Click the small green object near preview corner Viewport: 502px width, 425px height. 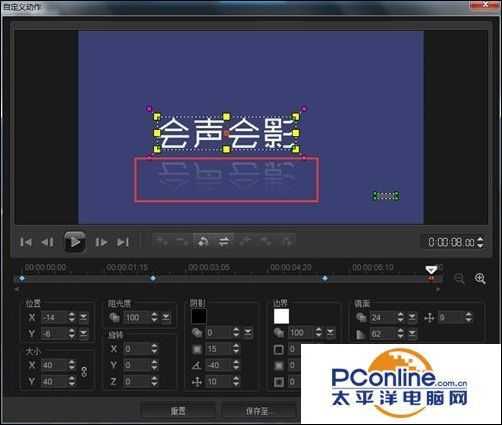[386, 196]
